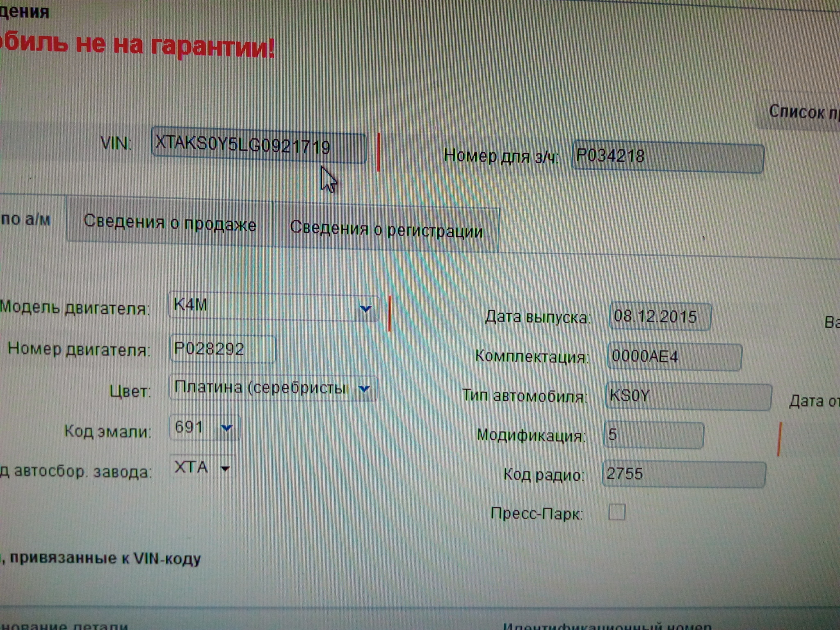Click the VIN input field
Image resolution: width=840 pixels, height=630 pixels.
258,146
